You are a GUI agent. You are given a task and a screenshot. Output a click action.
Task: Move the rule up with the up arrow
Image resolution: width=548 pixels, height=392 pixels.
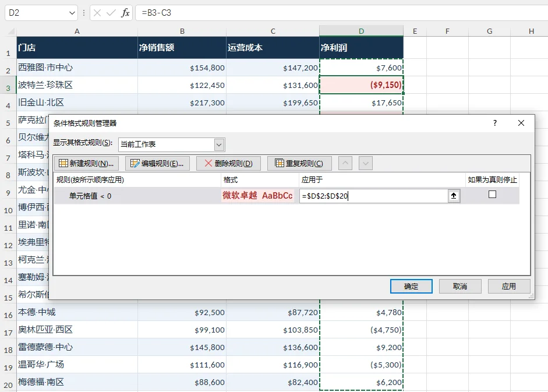pos(345,163)
